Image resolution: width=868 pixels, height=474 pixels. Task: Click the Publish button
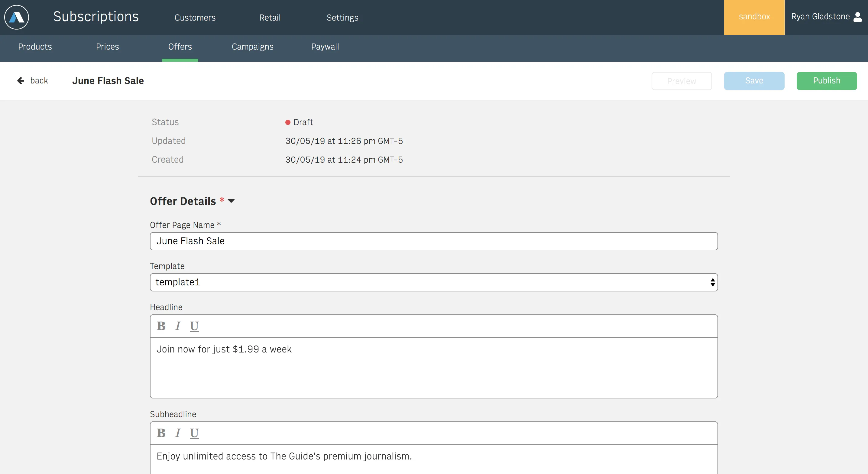click(x=827, y=80)
